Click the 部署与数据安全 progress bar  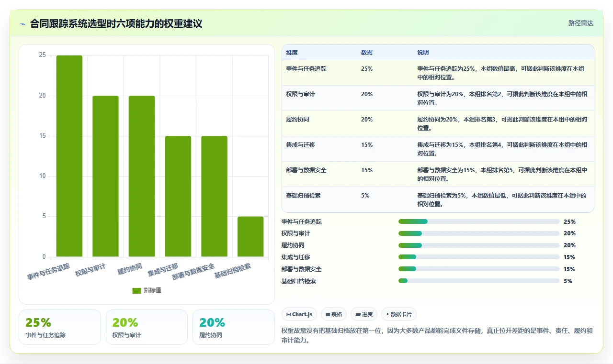[479, 269]
